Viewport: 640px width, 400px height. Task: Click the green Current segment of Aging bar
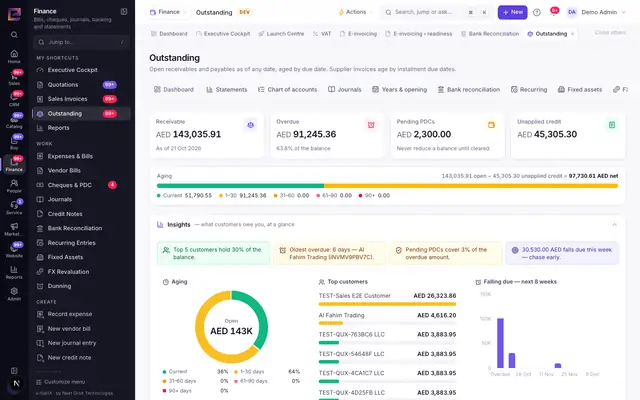[240, 186]
